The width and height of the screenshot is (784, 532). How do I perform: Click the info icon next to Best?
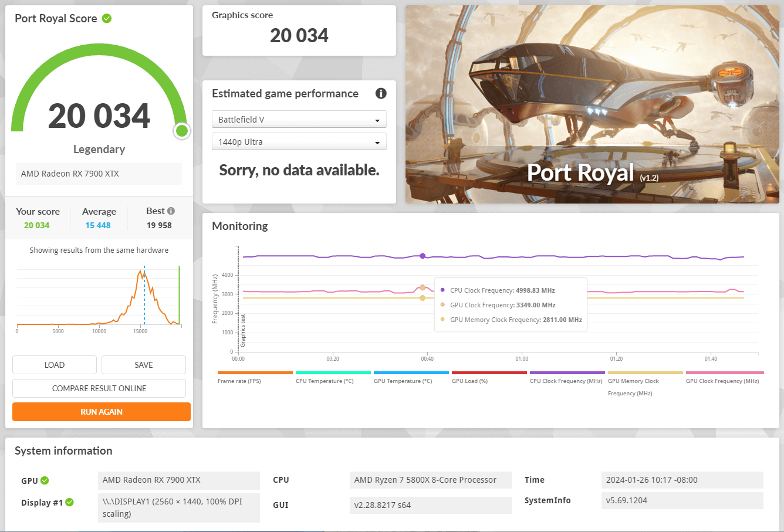point(171,211)
